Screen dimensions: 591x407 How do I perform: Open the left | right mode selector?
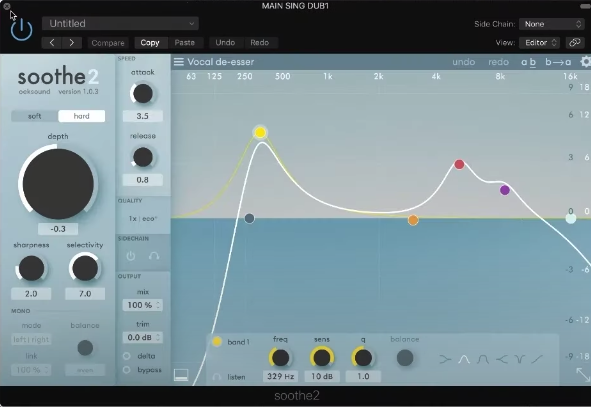click(x=31, y=340)
